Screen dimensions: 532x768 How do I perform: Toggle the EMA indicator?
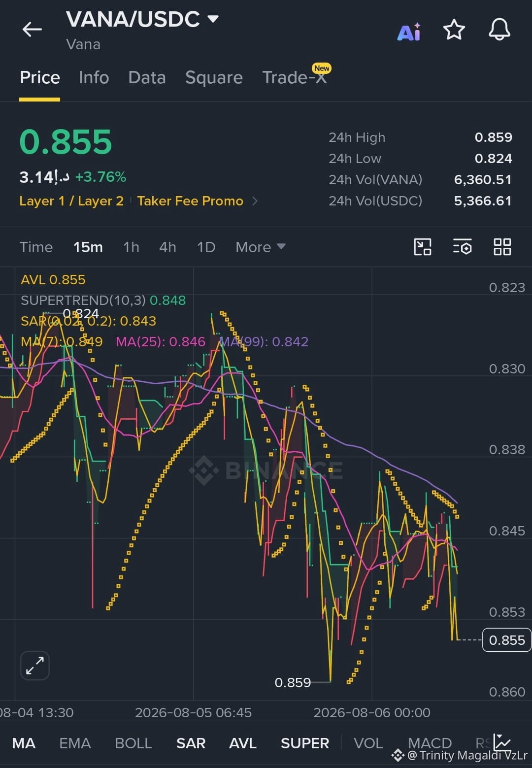[75, 743]
